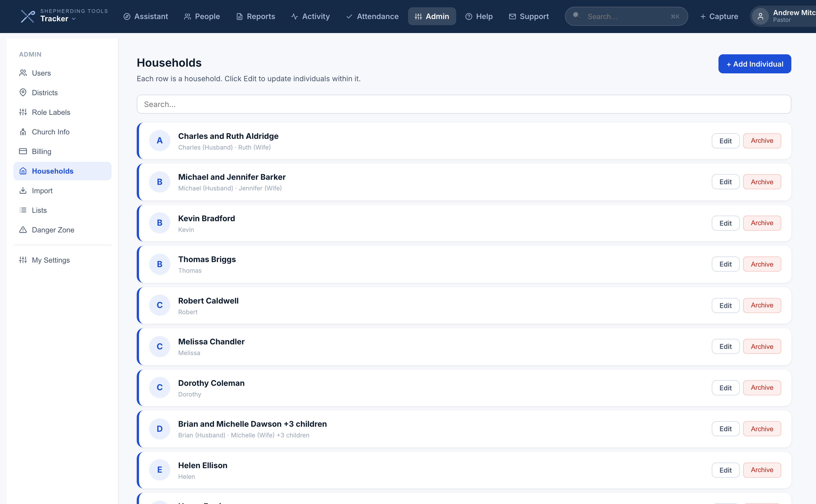Edit the Kevin Bradford household
Viewport: 816px width, 504px height.
(725, 223)
